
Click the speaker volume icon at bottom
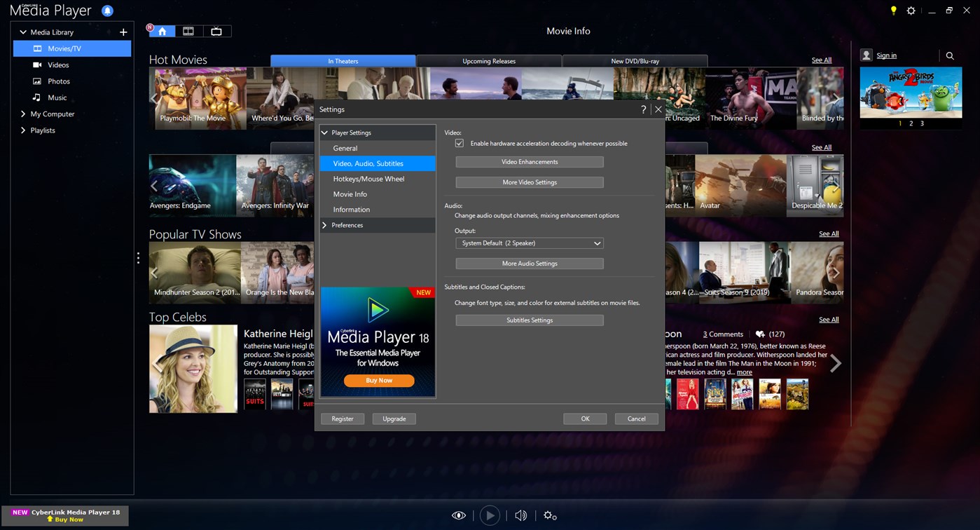pyautogui.click(x=520, y=515)
